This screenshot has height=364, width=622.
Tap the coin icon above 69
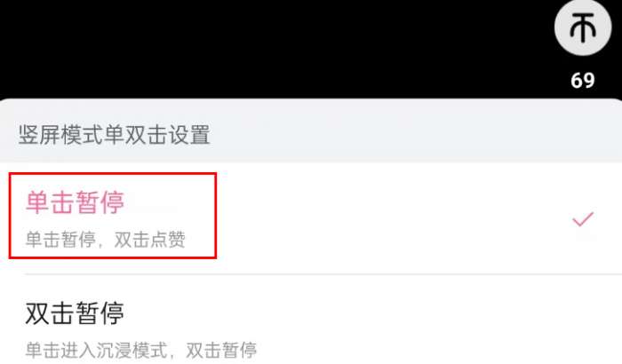coord(582,28)
